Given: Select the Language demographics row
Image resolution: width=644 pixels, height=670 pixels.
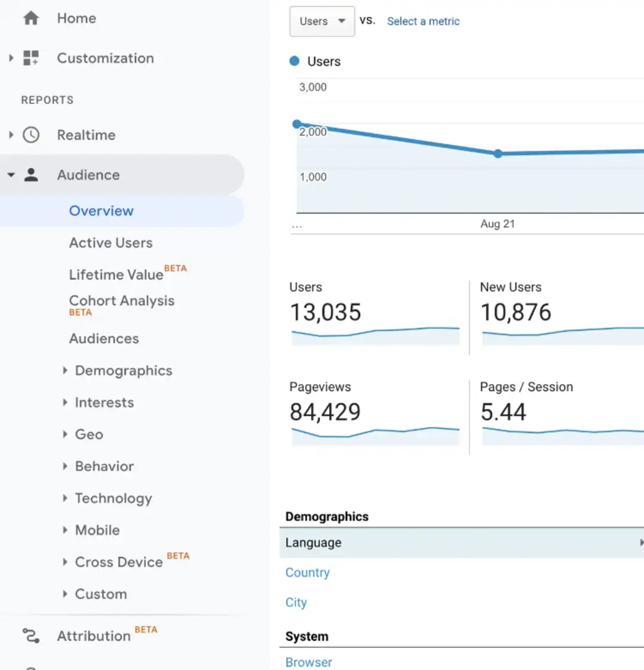Looking at the screenshot, I should point(462,543).
